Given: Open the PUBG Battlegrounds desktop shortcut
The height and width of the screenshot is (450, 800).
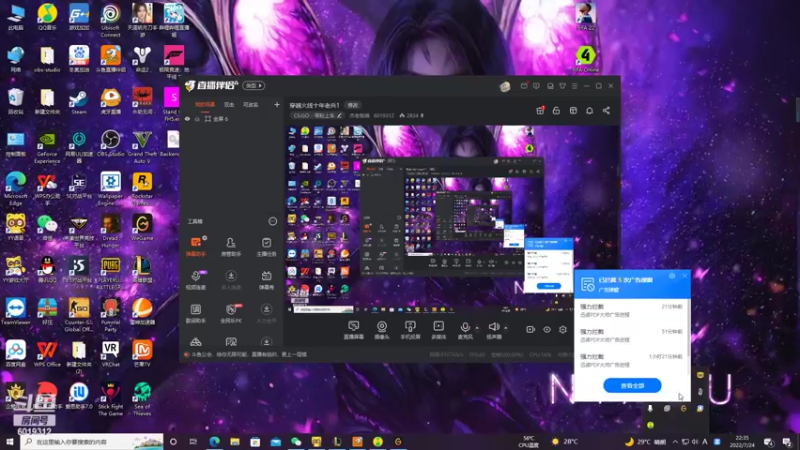Looking at the screenshot, I should pos(110,273).
